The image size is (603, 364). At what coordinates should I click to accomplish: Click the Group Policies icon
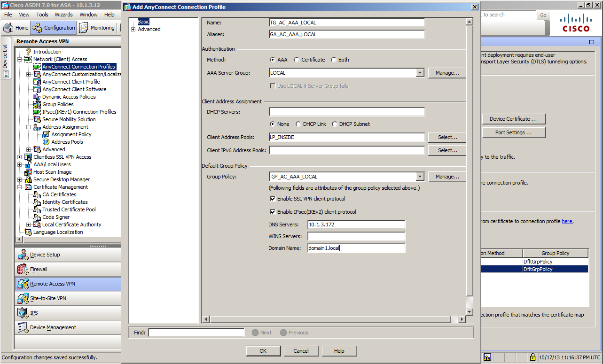[37, 104]
